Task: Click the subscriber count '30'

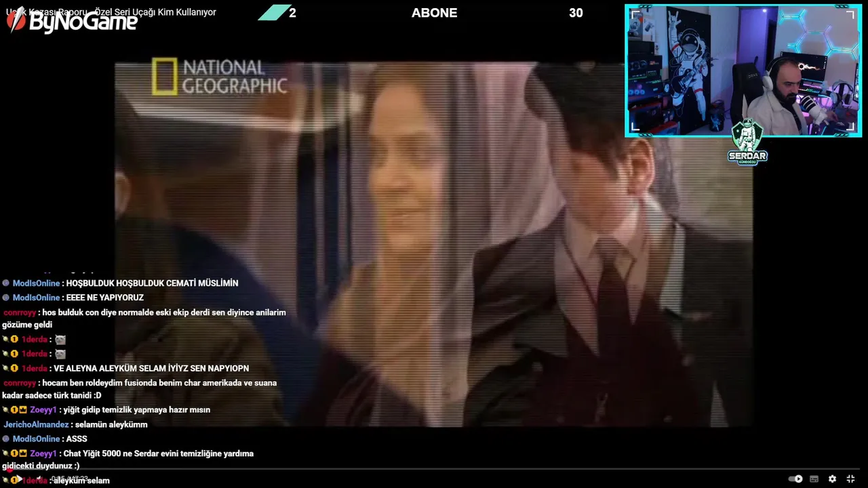Action: coord(576,13)
